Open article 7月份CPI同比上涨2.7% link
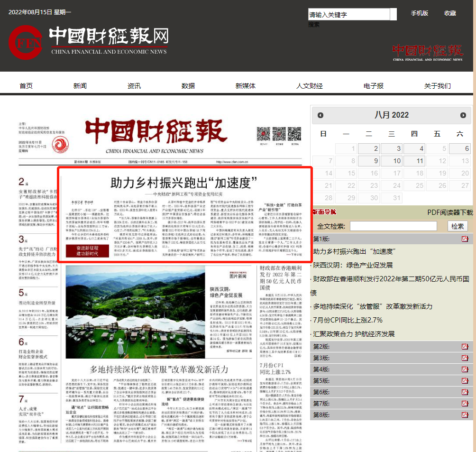476x452 pixels. point(348,320)
